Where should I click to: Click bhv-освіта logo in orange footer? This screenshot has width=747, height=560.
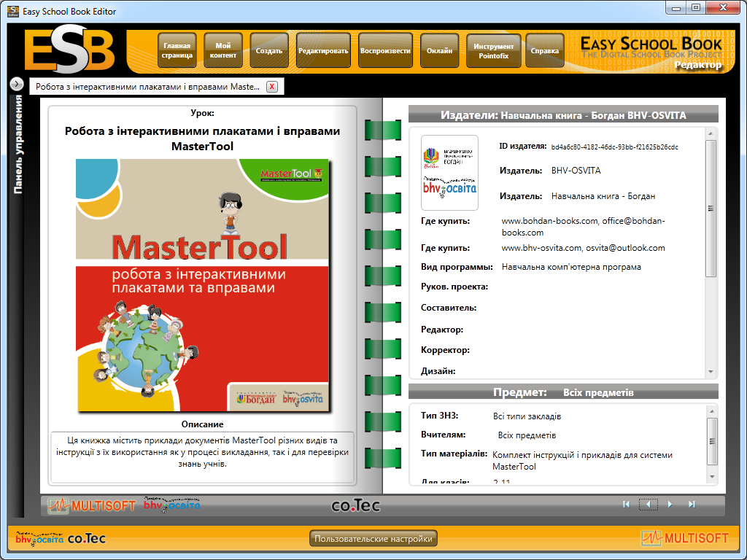click(39, 538)
